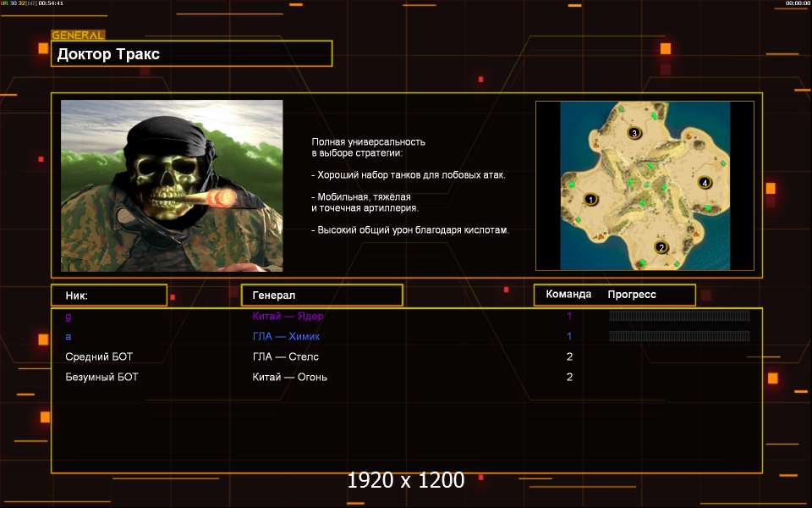The image size is (812, 508).
Task: Click the GENERAL label above the title
Action: pyautogui.click(x=78, y=36)
